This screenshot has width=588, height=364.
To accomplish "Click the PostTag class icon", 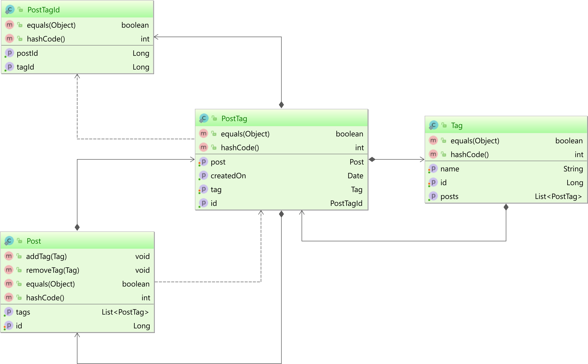I will tap(204, 118).
